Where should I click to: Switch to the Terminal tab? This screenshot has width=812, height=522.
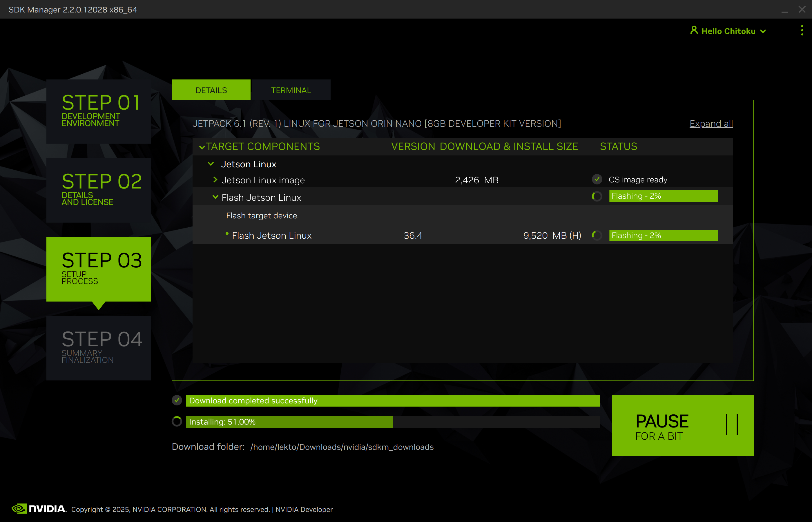[x=291, y=90]
